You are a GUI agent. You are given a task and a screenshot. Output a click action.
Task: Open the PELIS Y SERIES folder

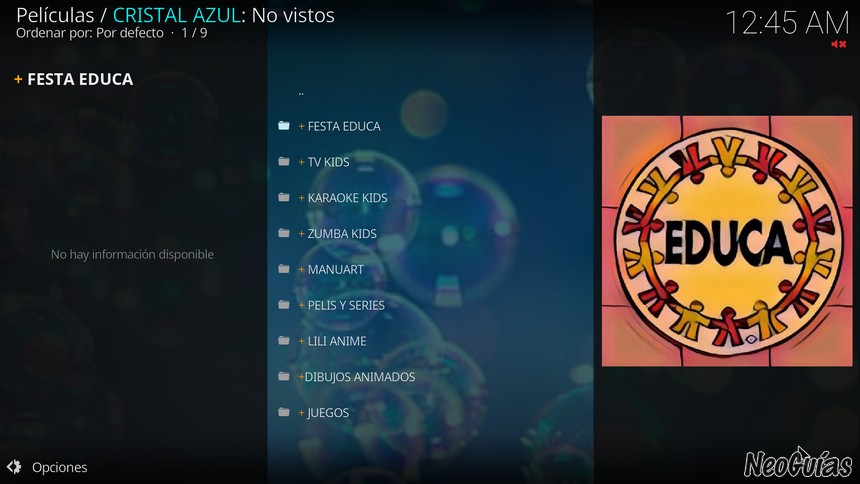(430, 305)
